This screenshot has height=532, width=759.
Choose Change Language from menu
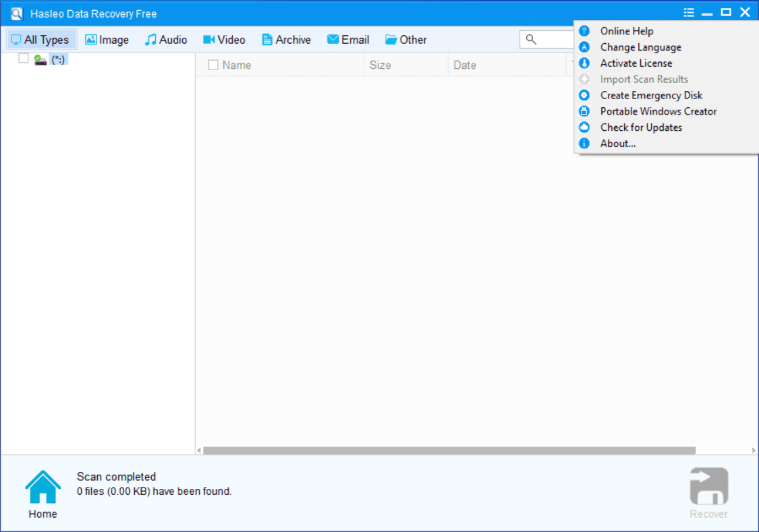point(640,47)
